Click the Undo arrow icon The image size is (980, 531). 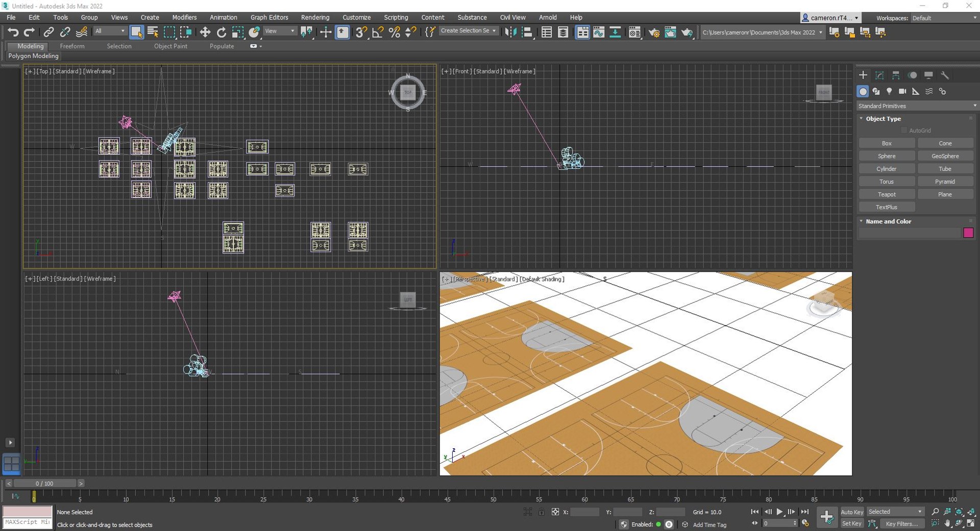click(13, 32)
